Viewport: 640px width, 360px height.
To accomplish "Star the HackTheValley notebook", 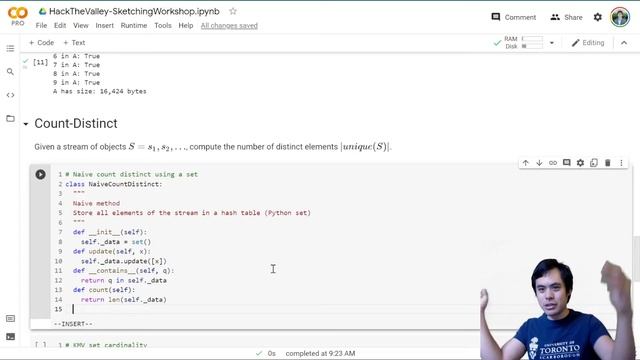I will point(233,11).
